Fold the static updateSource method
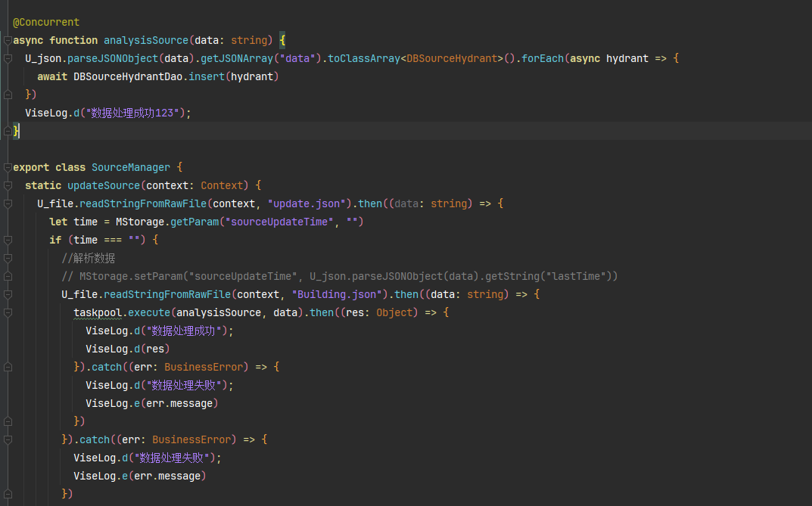812x506 pixels. (8, 185)
